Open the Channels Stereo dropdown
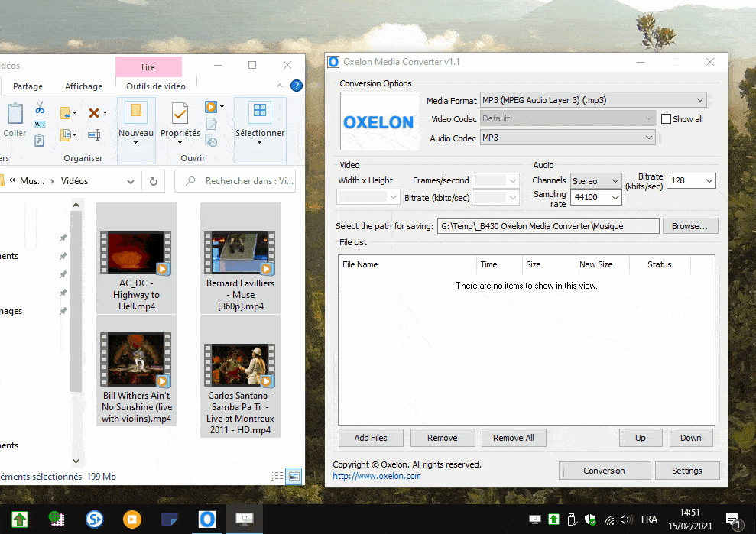 (596, 181)
